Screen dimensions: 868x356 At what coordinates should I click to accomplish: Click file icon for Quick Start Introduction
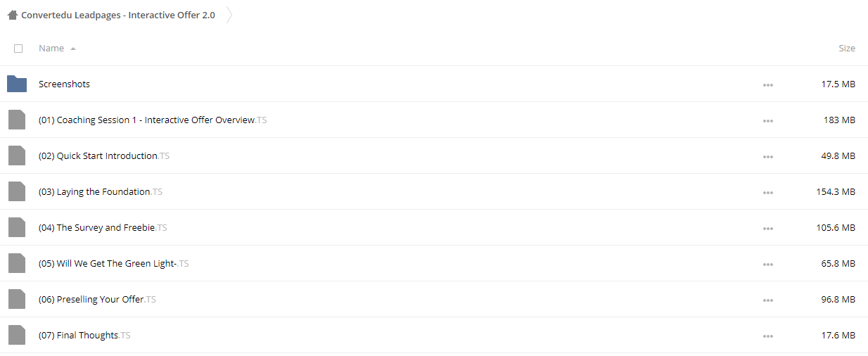pos(17,155)
